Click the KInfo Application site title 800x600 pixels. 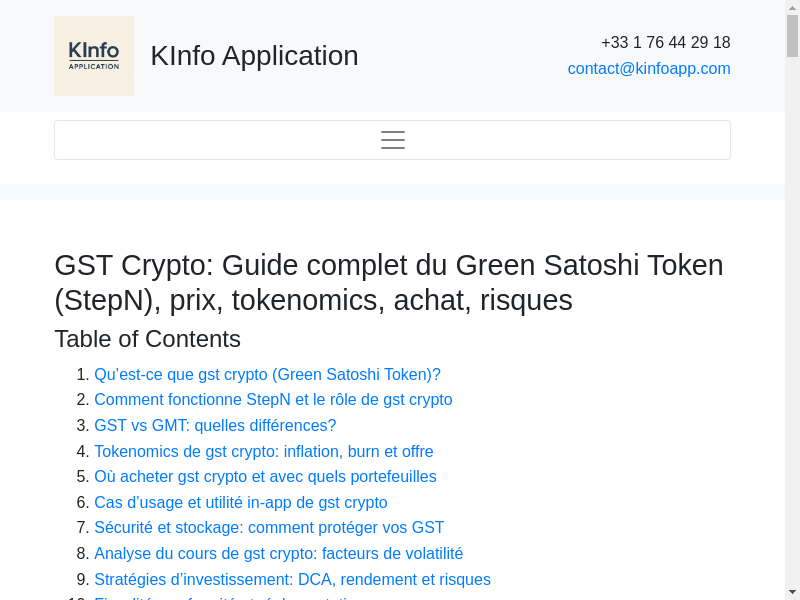click(254, 56)
